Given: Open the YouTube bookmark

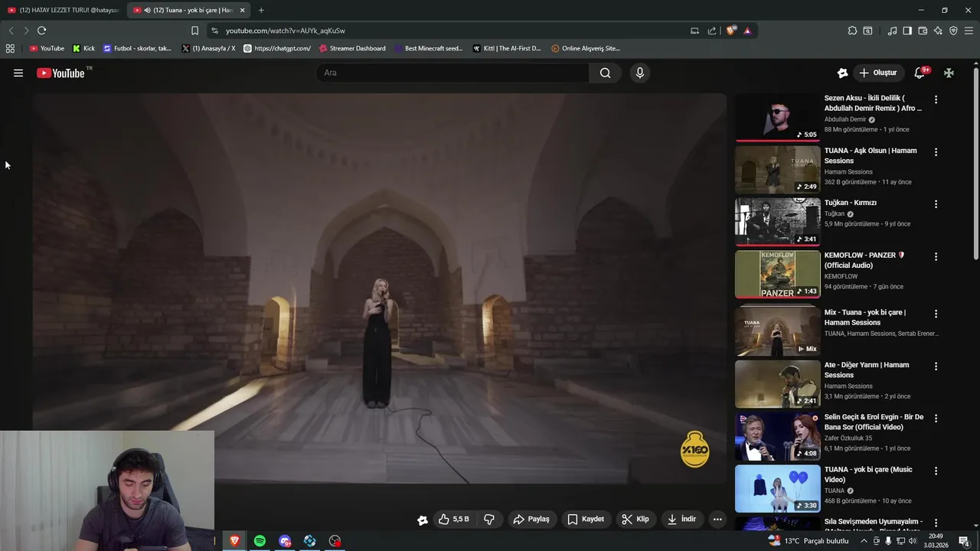Looking at the screenshot, I should point(47,48).
